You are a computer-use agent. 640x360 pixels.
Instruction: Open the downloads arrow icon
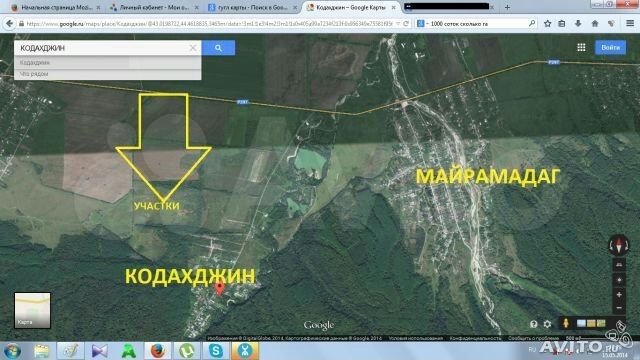click(578, 24)
